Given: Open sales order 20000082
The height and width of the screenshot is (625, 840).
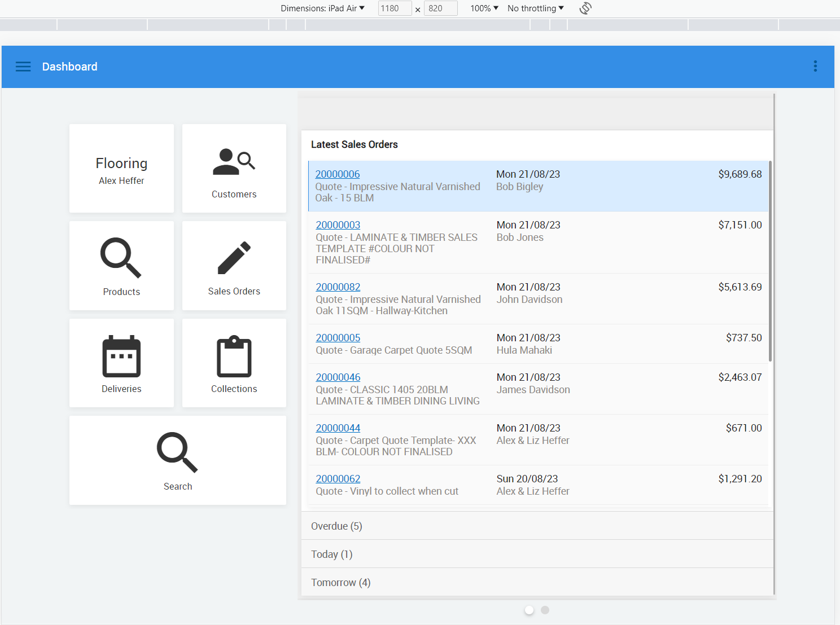Looking at the screenshot, I should (x=338, y=287).
